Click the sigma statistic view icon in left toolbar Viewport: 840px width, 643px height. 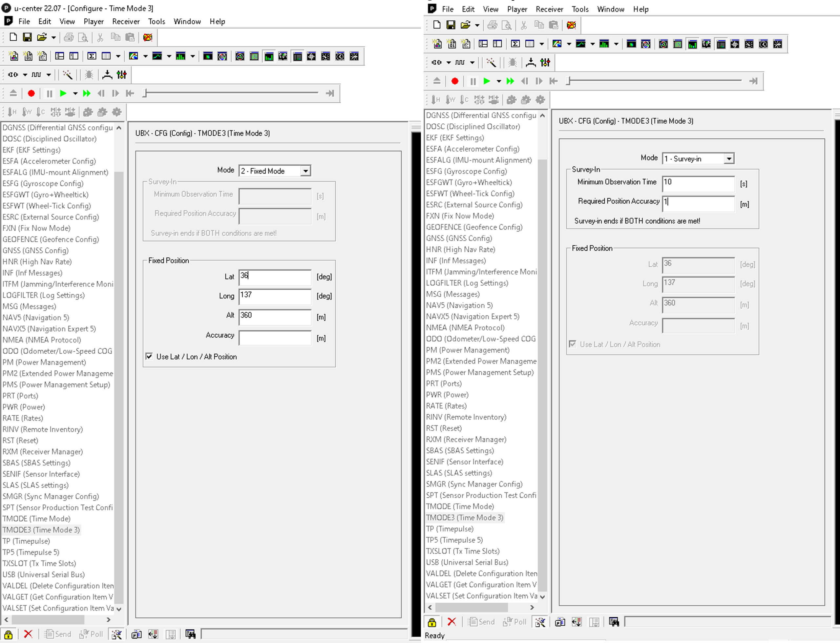[92, 56]
